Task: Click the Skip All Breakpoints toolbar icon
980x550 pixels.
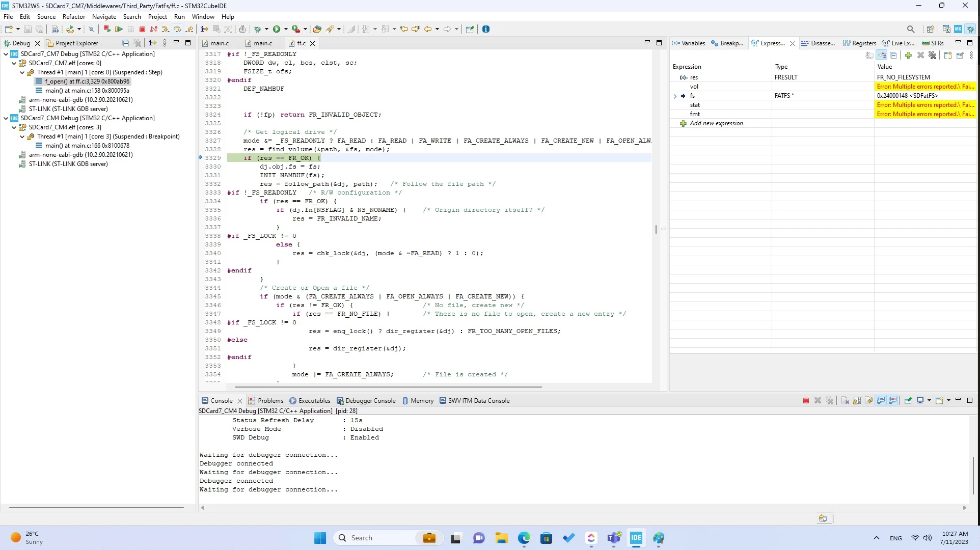Action: coord(92,29)
